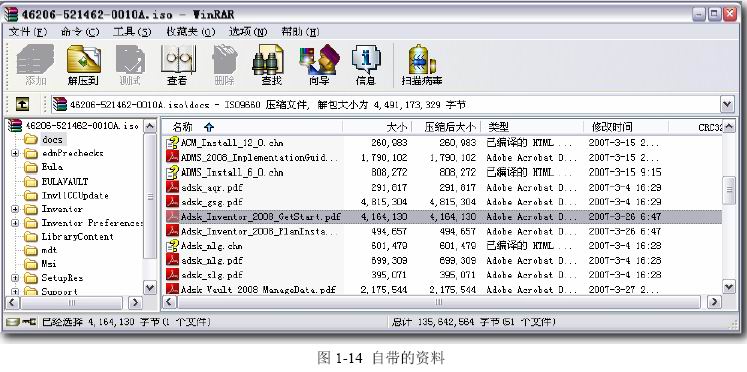Screen dimensions: 747x372
Task: Click the PDF icon of adsk_nlg.pdf
Action: [x=172, y=260]
